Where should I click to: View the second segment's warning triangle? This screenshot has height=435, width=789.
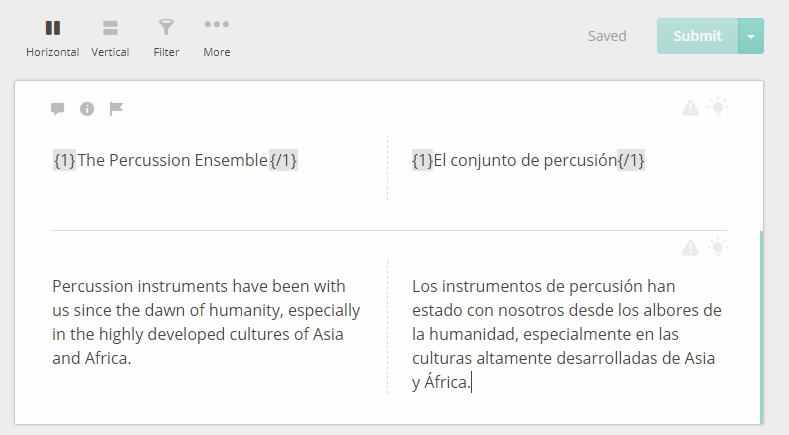pyautogui.click(x=690, y=248)
